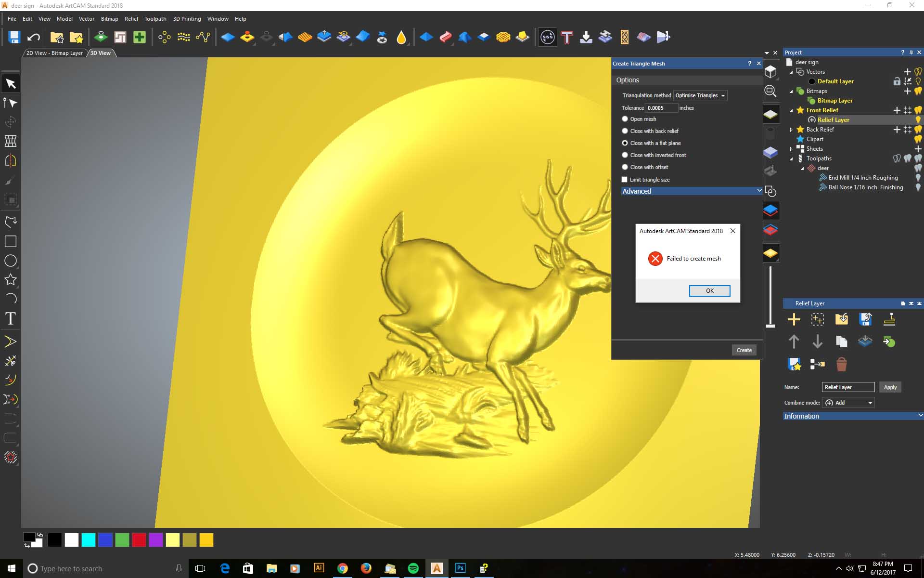Select the Close with a flat plane option
Viewport: 924px width, 578px height.
pos(625,143)
